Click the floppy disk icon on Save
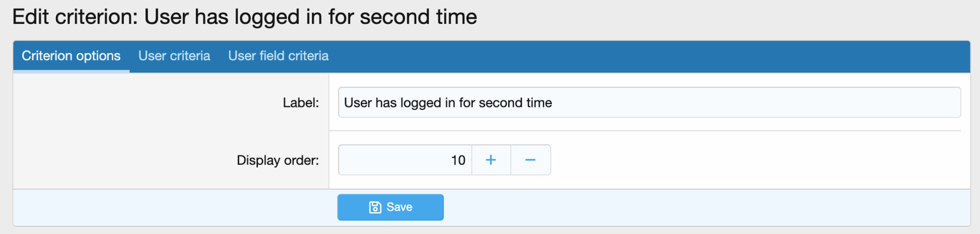This screenshot has height=234, width=980. (375, 207)
